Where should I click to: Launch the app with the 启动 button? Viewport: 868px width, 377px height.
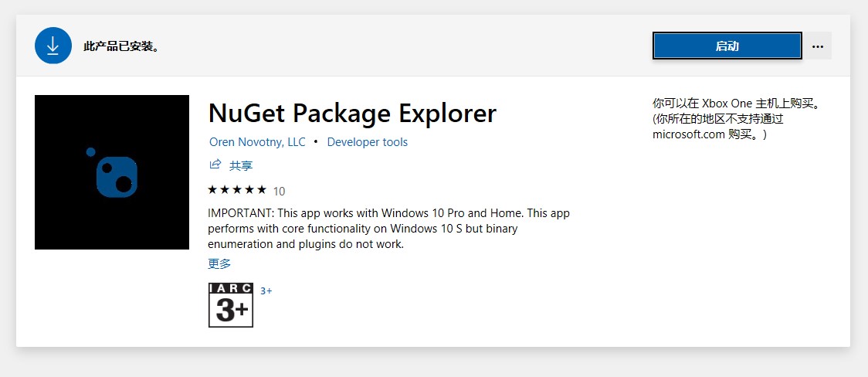(x=727, y=46)
